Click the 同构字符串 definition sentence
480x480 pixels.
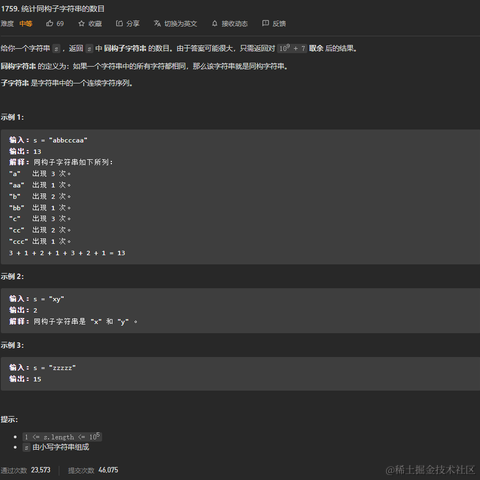pos(144,66)
